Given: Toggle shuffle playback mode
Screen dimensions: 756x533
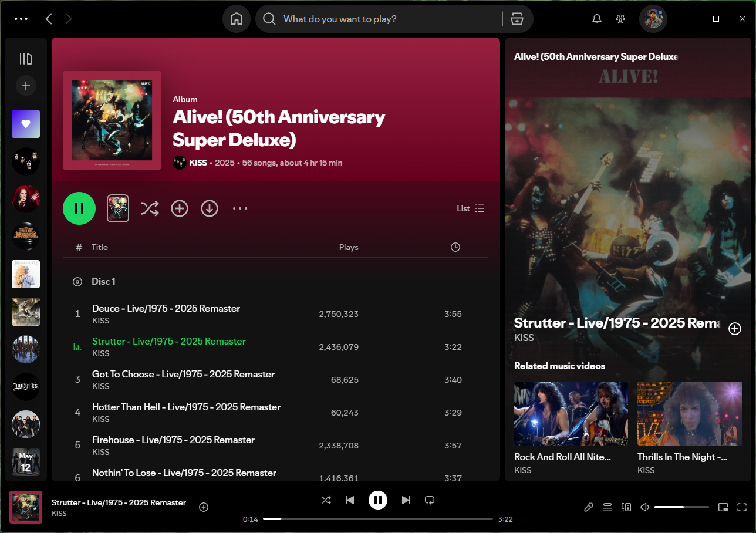Looking at the screenshot, I should [326, 500].
